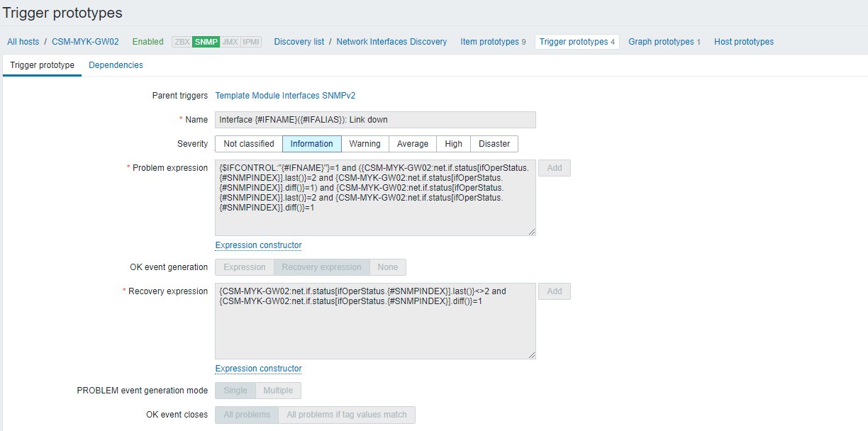
Task: Open Template Module Interfaces SNMPv2 parent trigger
Action: tap(285, 95)
